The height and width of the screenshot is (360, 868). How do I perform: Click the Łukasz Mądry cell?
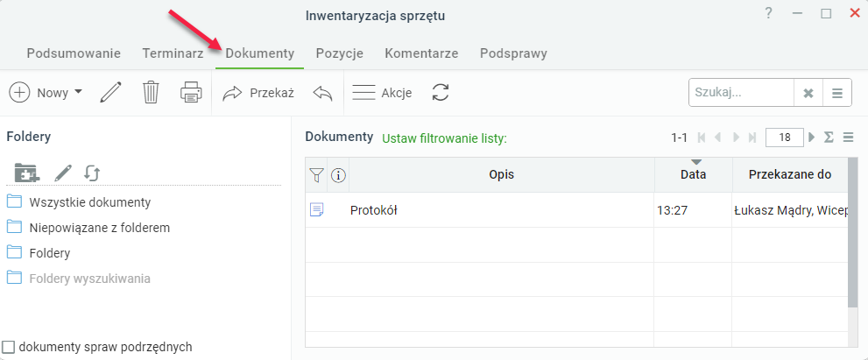791,210
